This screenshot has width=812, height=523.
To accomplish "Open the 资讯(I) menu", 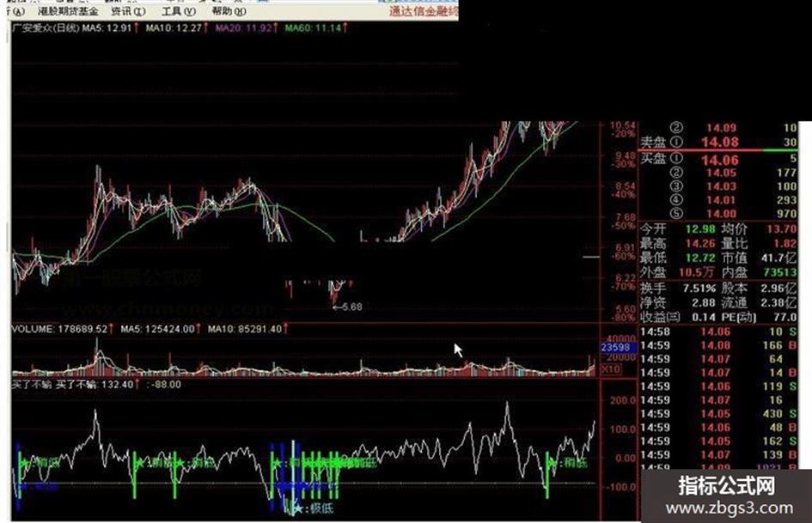I will [x=128, y=11].
